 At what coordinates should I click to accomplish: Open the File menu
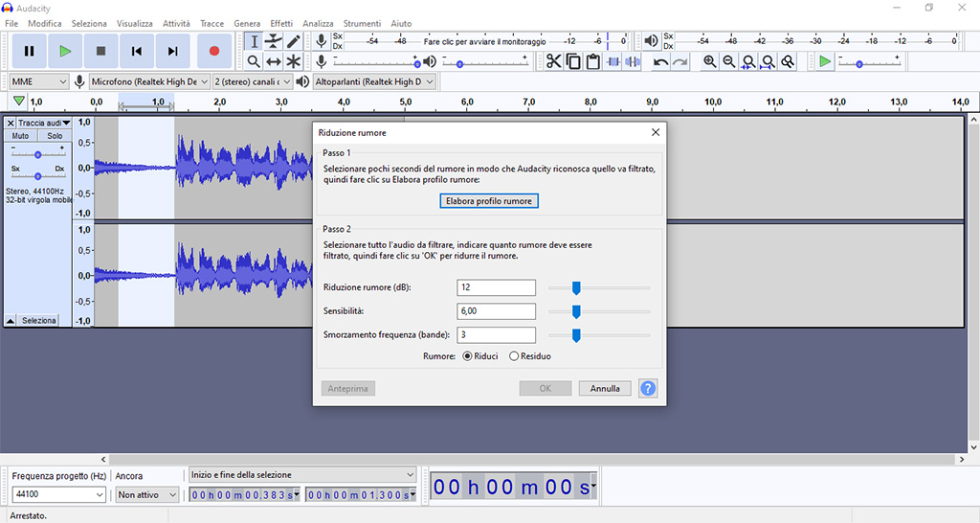point(11,23)
